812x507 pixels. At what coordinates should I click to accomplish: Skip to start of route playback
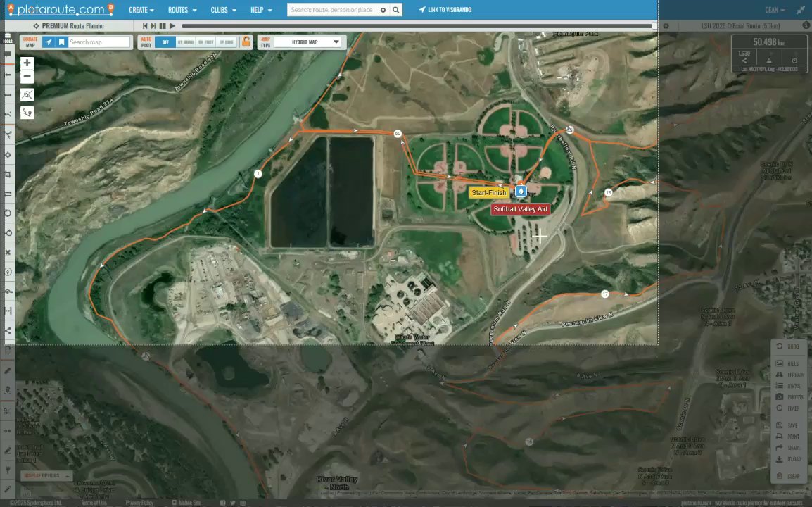coord(145,25)
